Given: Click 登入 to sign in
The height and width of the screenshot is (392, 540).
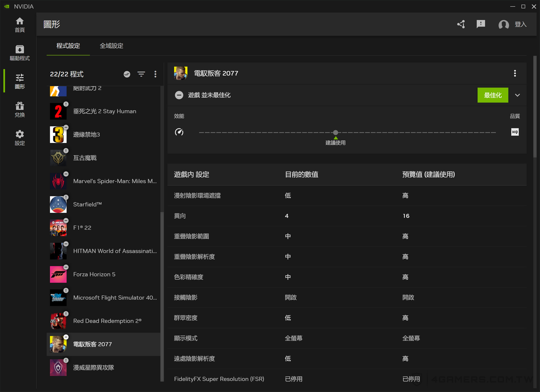Looking at the screenshot, I should (521, 24).
